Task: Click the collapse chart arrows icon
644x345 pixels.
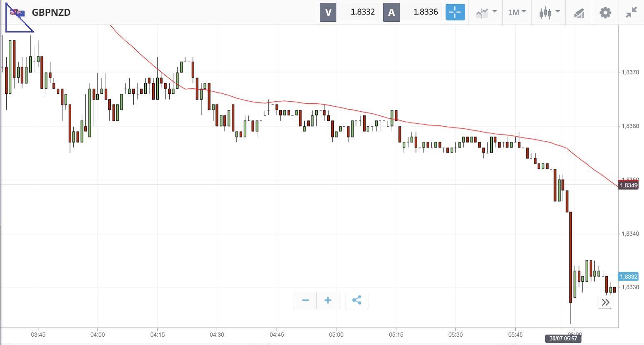Action: pyautogui.click(x=631, y=12)
